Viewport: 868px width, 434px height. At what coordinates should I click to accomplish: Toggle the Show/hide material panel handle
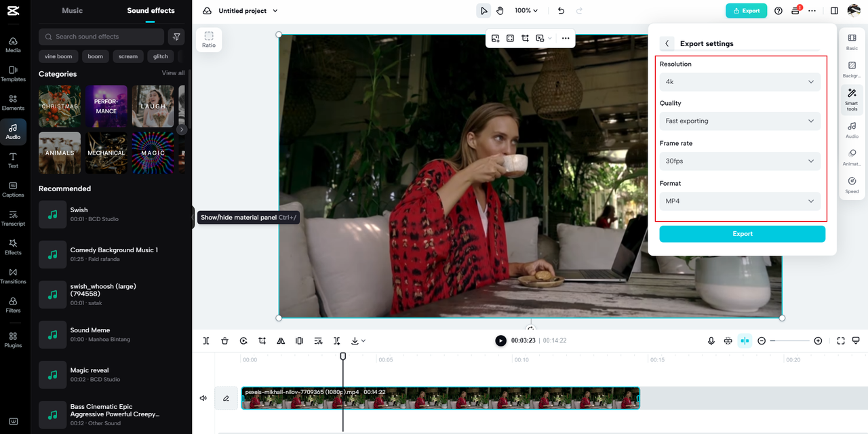pyautogui.click(x=193, y=217)
